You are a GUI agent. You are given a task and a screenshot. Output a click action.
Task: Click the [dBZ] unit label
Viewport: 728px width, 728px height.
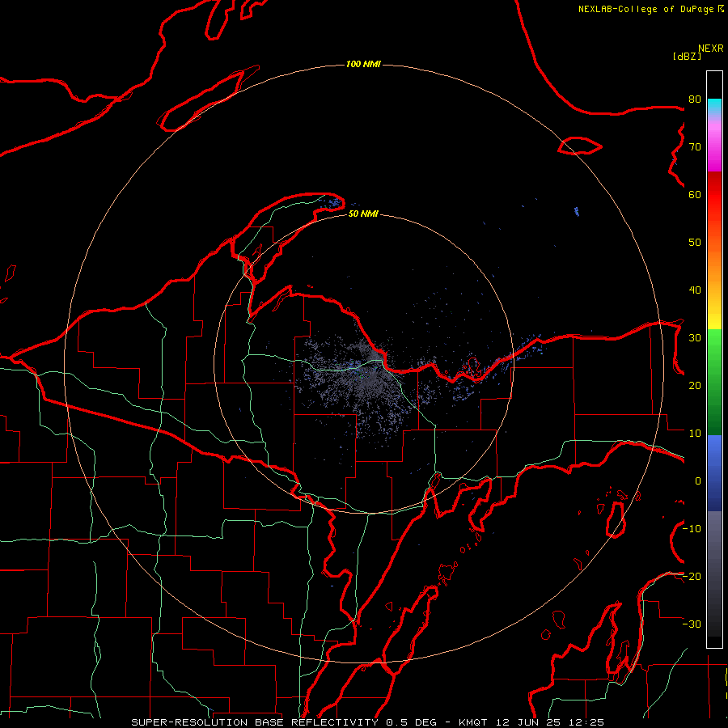(x=687, y=57)
